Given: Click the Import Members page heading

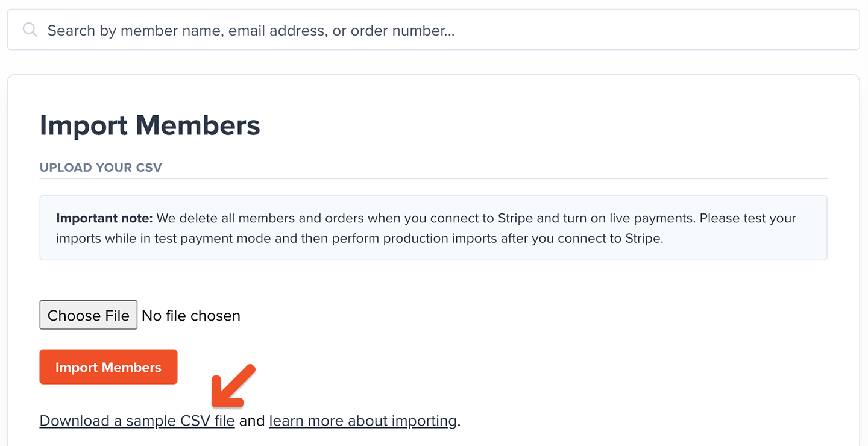Looking at the screenshot, I should (149, 125).
